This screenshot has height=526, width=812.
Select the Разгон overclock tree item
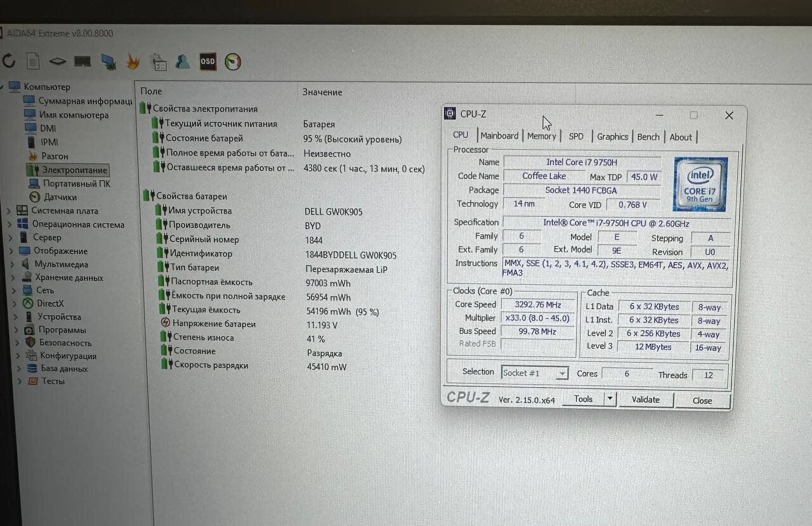coord(55,156)
